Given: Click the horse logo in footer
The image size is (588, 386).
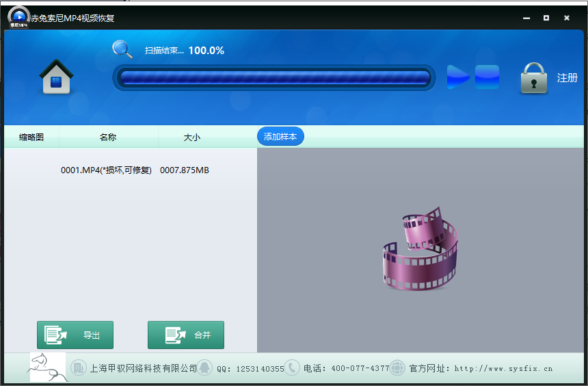Looking at the screenshot, I should click(x=47, y=368).
